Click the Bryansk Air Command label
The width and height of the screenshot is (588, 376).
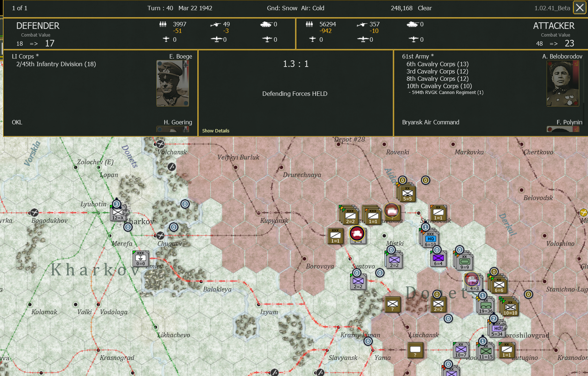pyautogui.click(x=431, y=122)
